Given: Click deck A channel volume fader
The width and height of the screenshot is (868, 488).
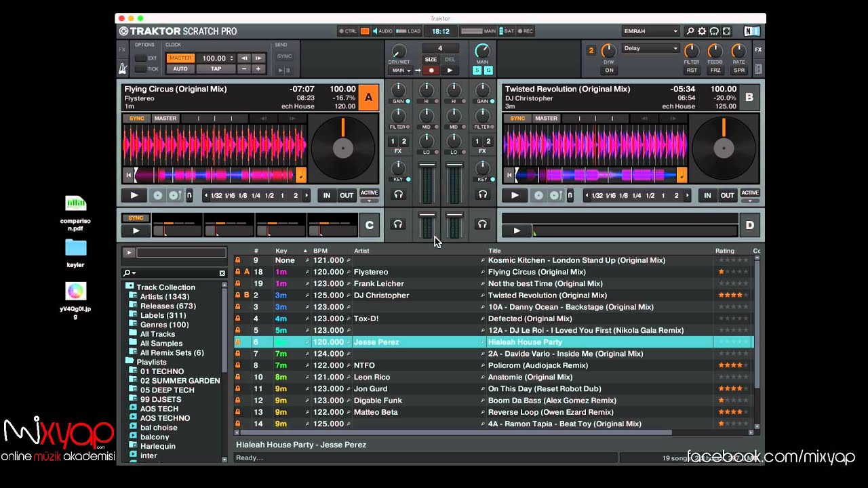Looking at the screenshot, I should (427, 165).
